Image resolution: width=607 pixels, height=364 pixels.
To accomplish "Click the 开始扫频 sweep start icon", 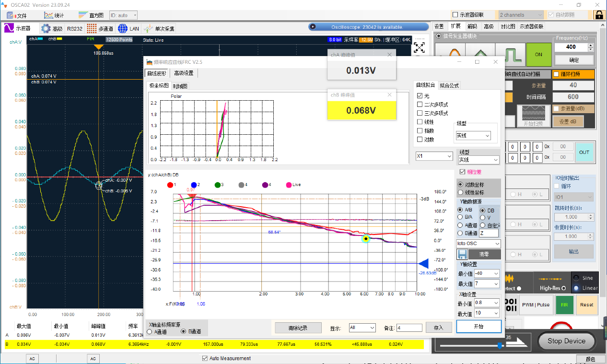I will click(x=533, y=116).
